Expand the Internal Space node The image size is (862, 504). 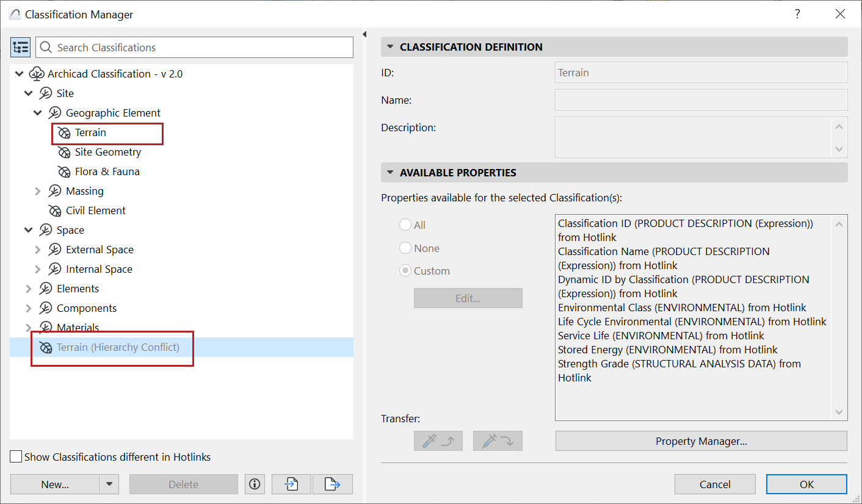(x=37, y=269)
